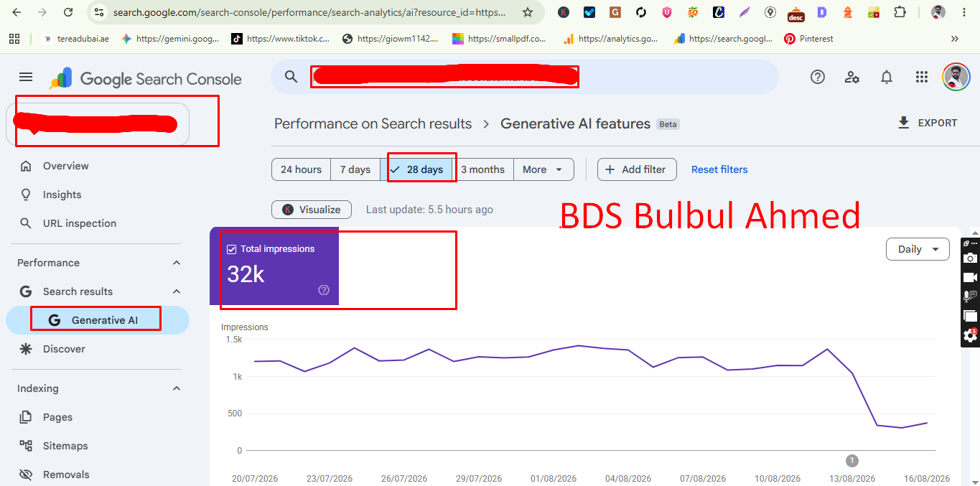
Task: Select the 24 hours date range
Action: coord(301,169)
